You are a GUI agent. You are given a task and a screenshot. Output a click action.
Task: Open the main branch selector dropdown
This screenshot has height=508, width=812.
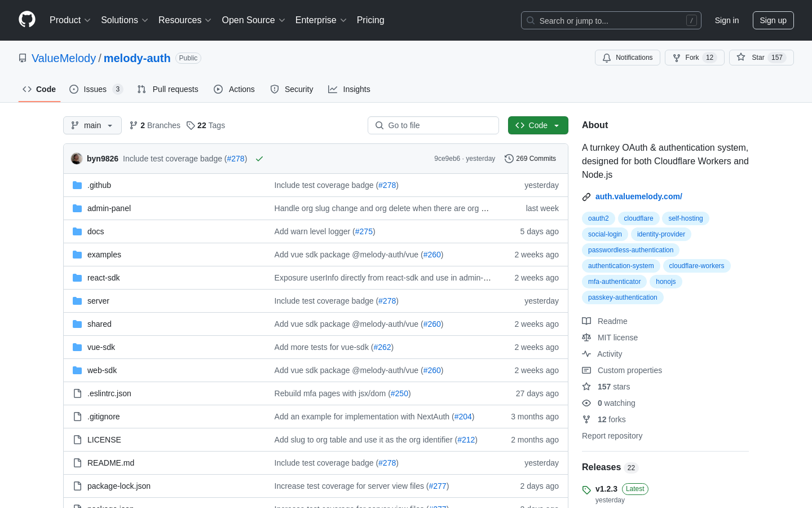pos(92,125)
